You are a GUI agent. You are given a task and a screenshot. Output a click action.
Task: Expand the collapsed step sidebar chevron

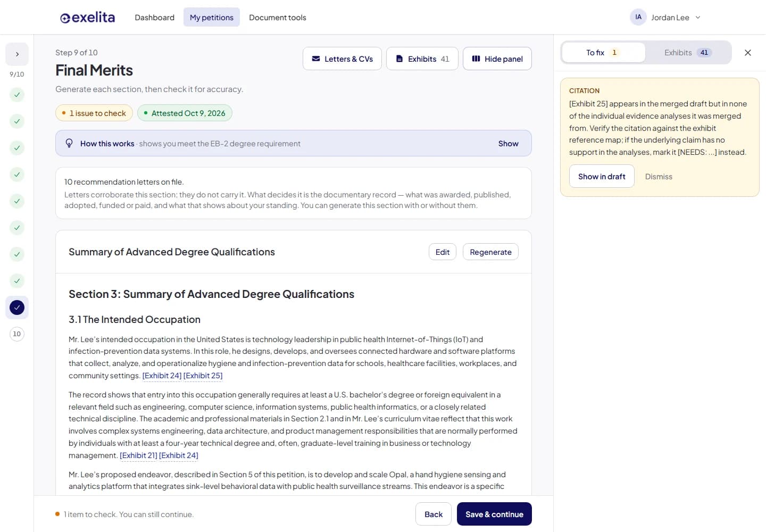(x=17, y=54)
